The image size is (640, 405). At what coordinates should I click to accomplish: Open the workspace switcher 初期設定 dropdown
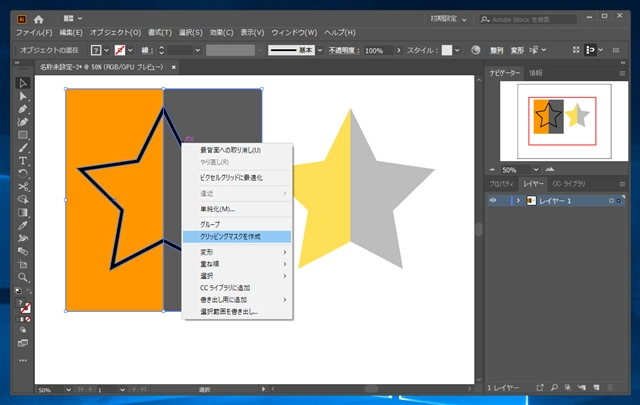449,19
